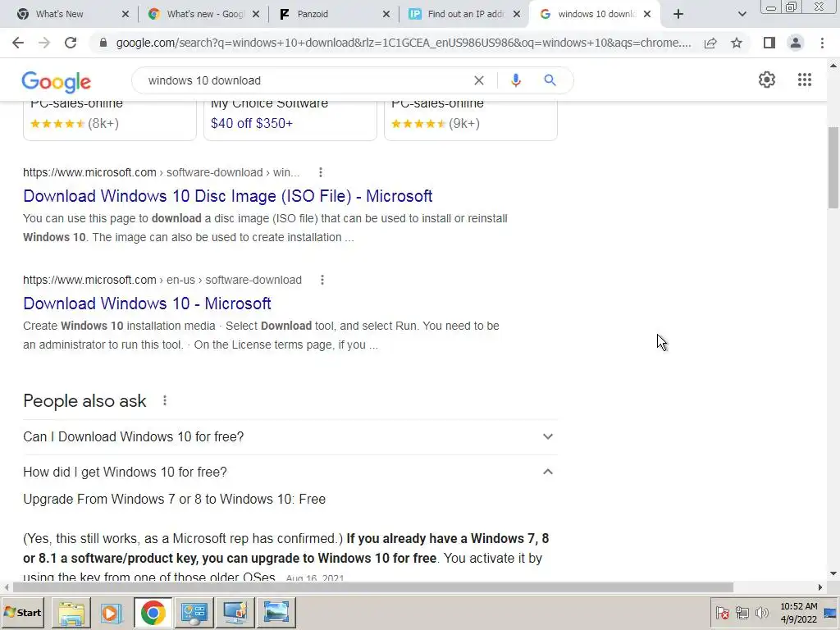Click the Google search input field

(x=305, y=80)
